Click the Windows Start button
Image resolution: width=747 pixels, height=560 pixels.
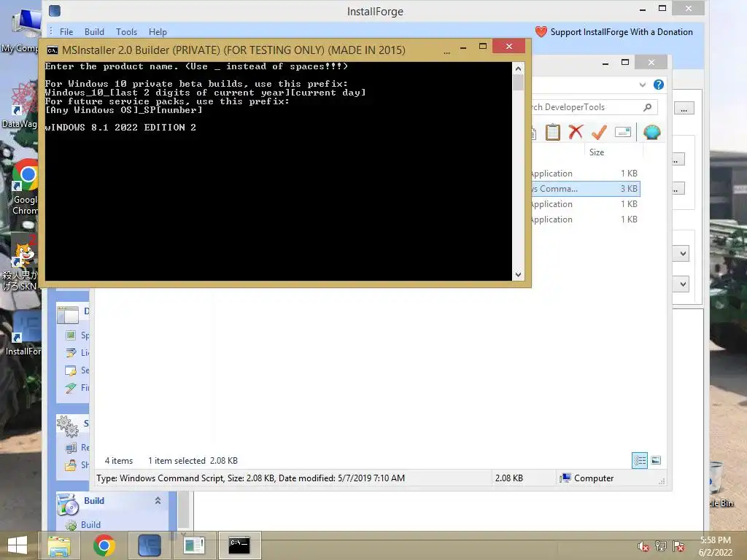[x=18, y=545]
